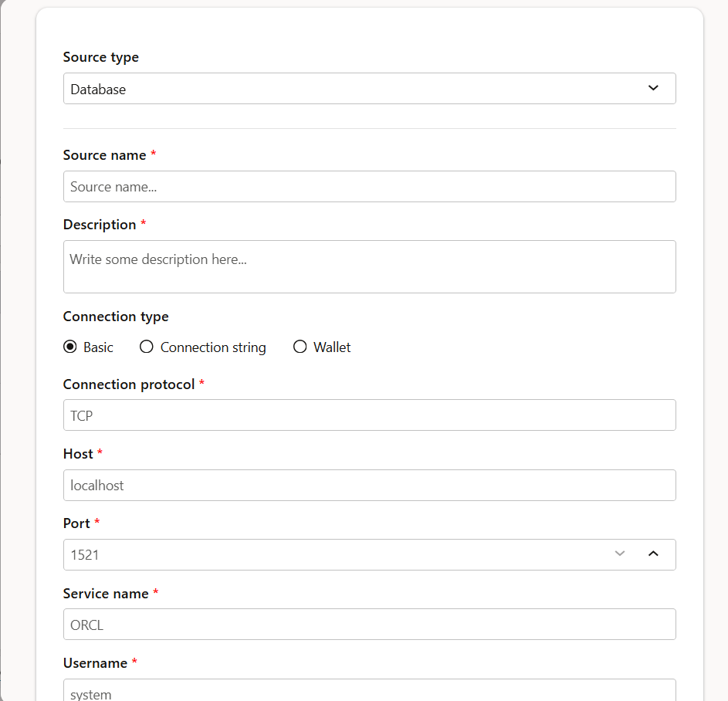Image resolution: width=728 pixels, height=701 pixels.
Task: Click the Description label text
Action: coord(100,225)
